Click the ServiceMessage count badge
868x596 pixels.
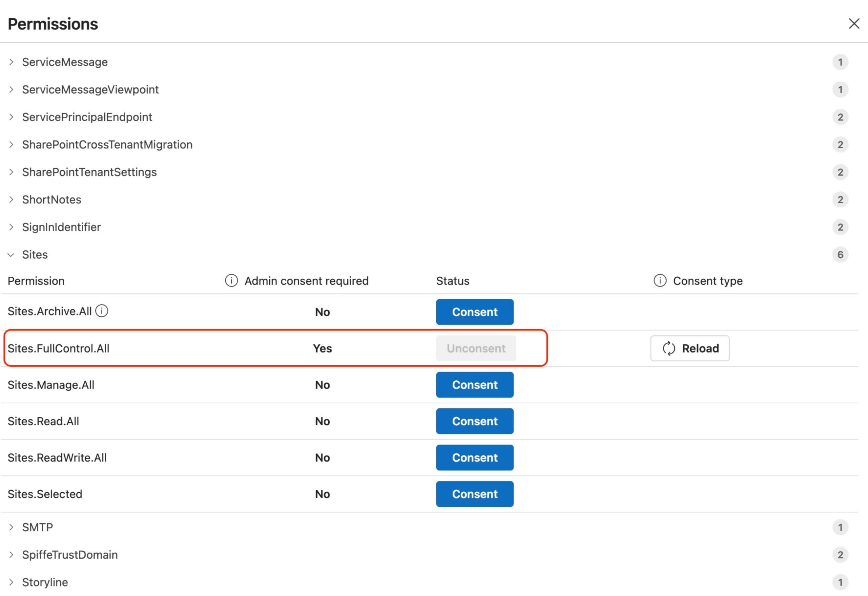pos(840,62)
